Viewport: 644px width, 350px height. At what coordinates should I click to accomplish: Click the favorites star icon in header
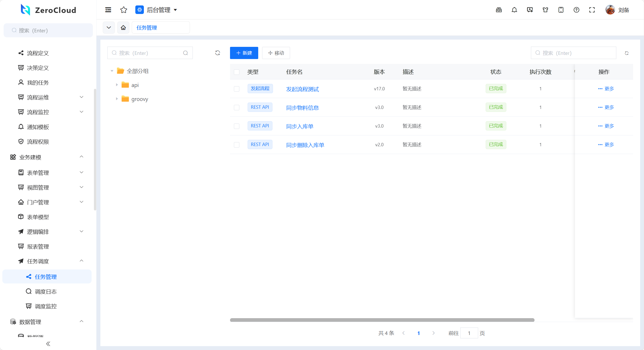coord(124,10)
